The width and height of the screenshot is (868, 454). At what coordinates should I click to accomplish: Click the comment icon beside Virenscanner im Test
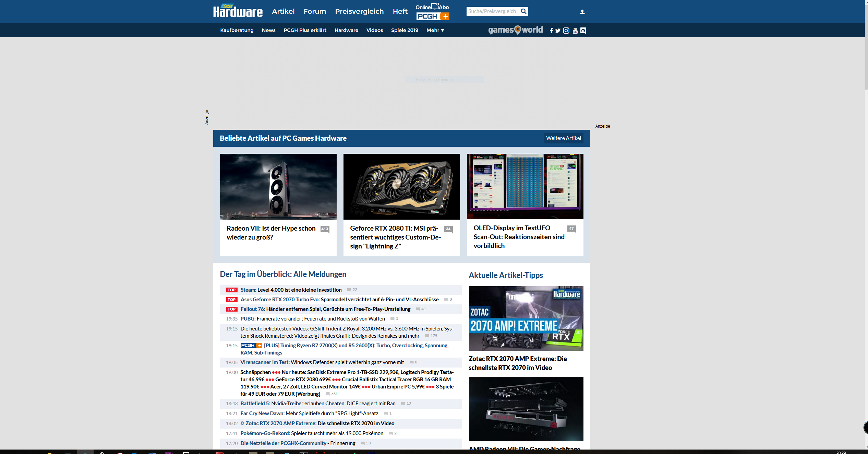coord(412,362)
